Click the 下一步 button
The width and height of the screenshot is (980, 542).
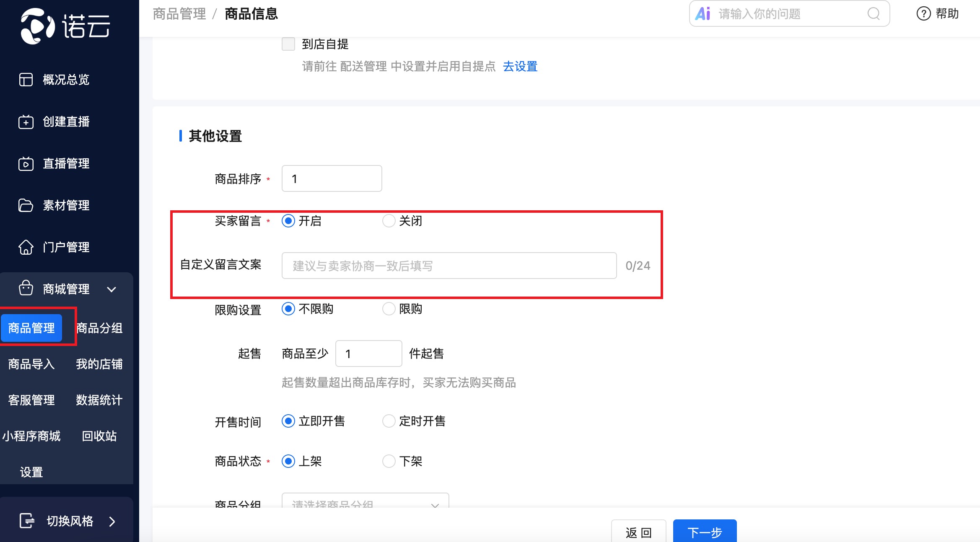coord(705,532)
